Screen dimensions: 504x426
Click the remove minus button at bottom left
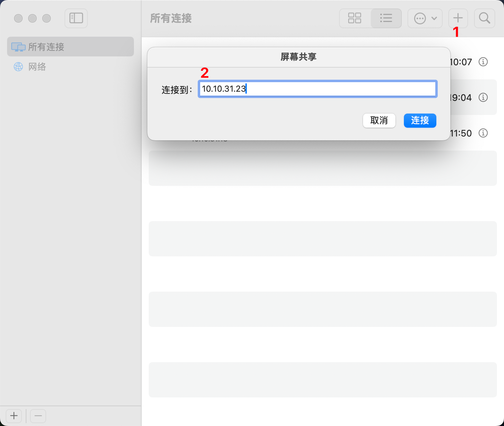[x=38, y=416]
